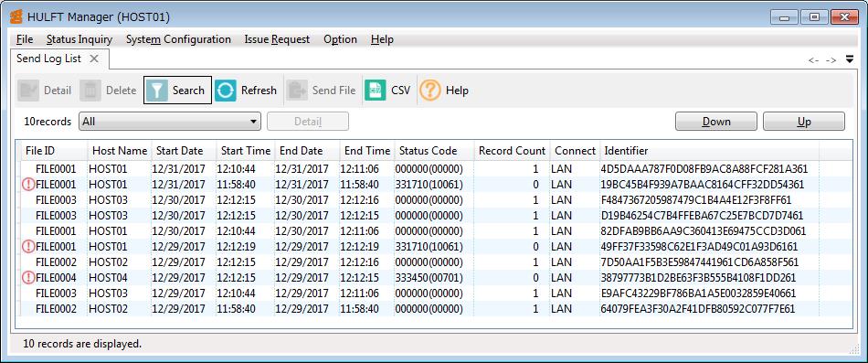Maximize the HULFT Manager window

tap(814, 17)
